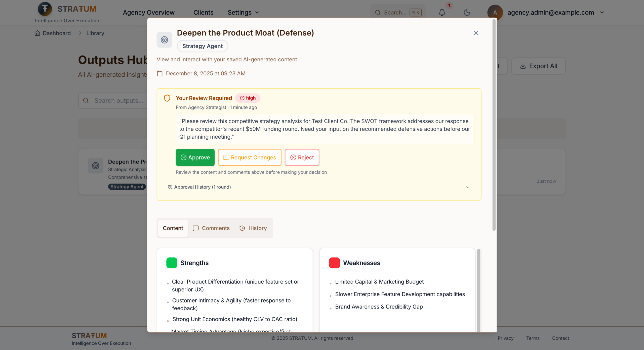The image size is (644, 350).
Task: Click the notifications bell icon
Action: coord(442,12)
